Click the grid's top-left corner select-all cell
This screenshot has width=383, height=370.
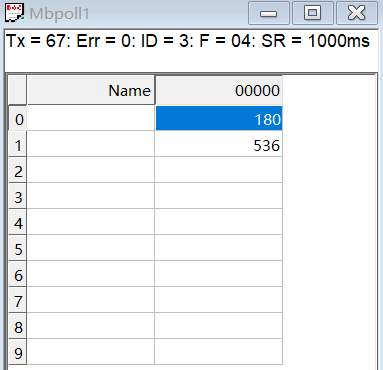17,90
